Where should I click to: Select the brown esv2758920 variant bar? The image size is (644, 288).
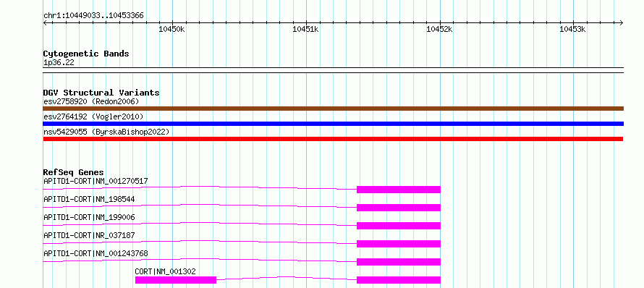pyautogui.click(x=333, y=109)
